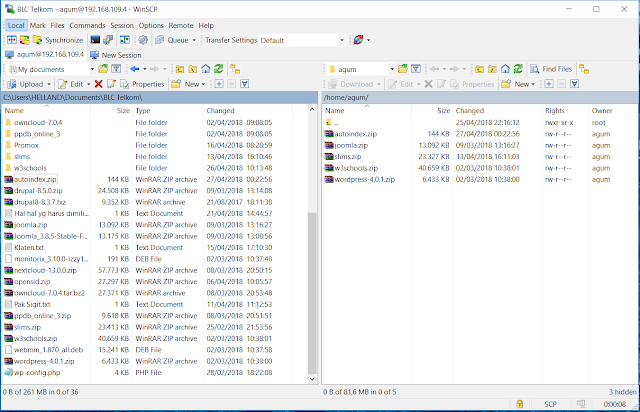Click local home directory icon

(206, 69)
